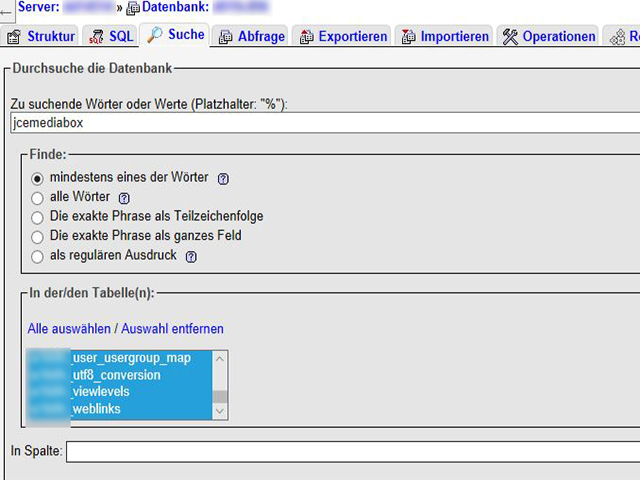640x480 pixels.
Task: Click table list scrollbar up arrow
Action: click(220, 359)
